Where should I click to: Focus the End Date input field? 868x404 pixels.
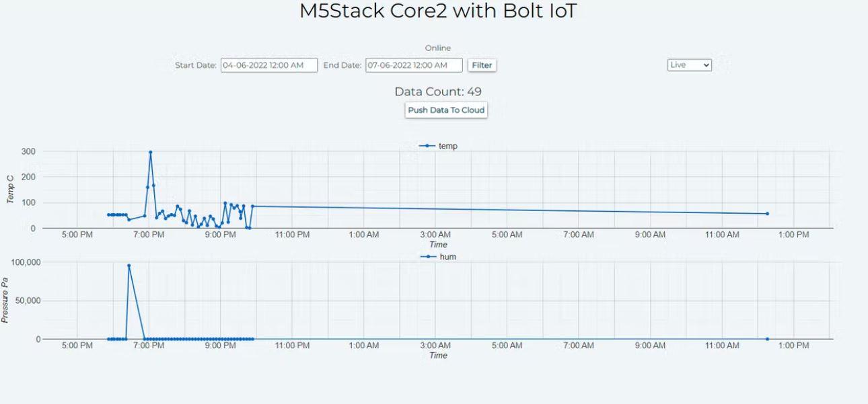pos(414,65)
